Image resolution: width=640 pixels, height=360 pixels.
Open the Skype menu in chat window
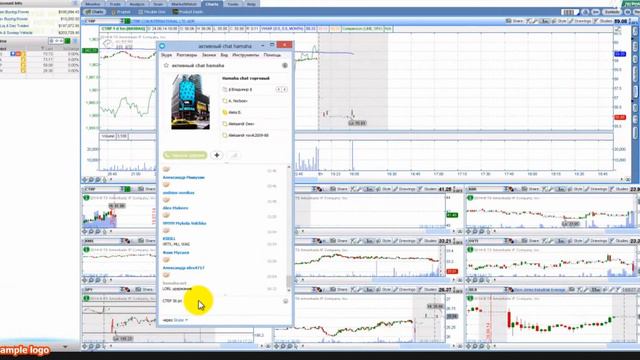(166, 55)
